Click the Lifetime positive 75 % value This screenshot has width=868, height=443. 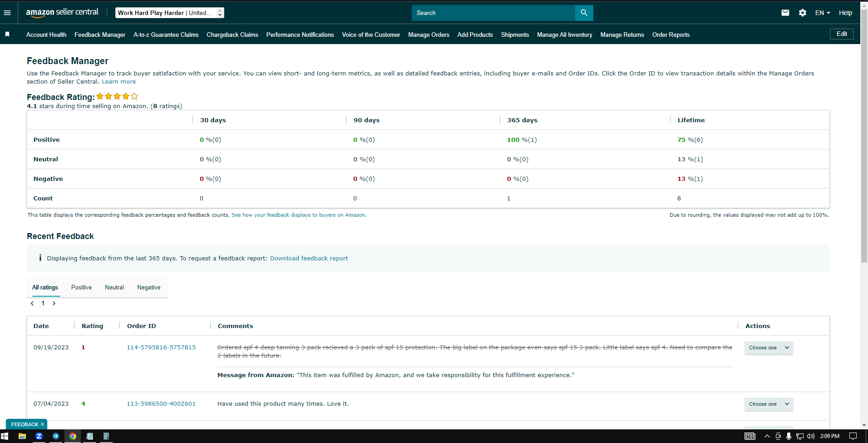690,139
